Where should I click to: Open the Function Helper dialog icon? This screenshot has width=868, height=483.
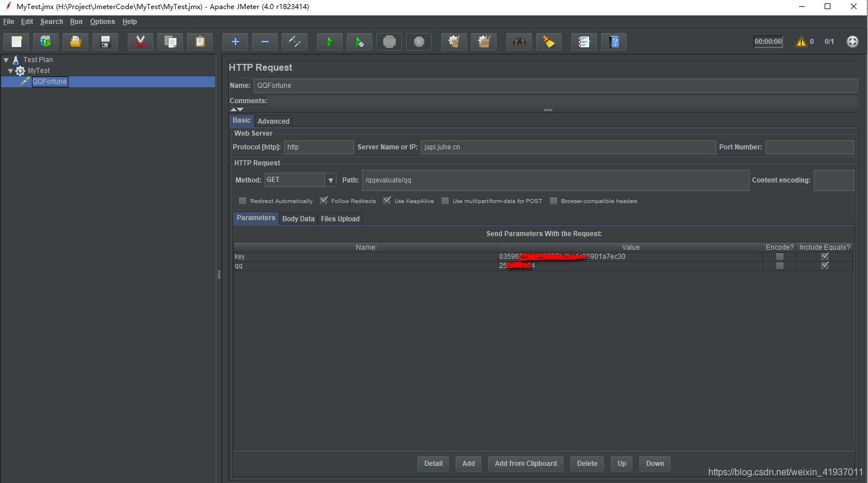pos(584,42)
